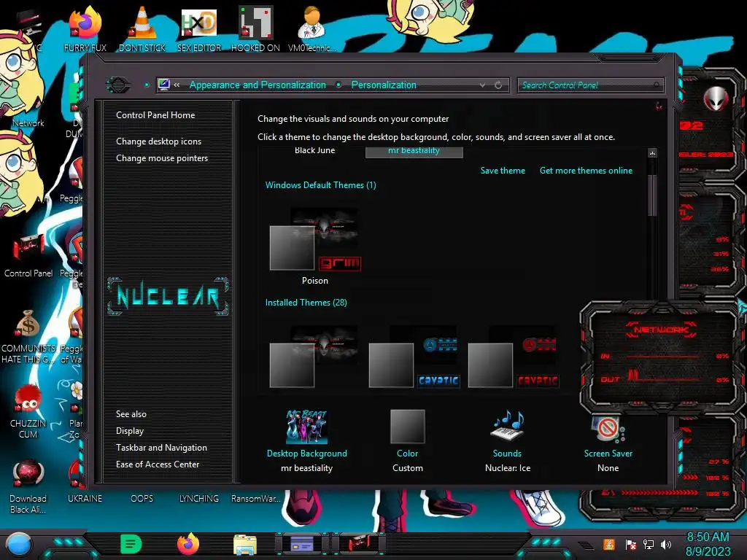Open the VM0Technic doctor desktop icon
The width and height of the screenshot is (747, 560).
(312, 28)
